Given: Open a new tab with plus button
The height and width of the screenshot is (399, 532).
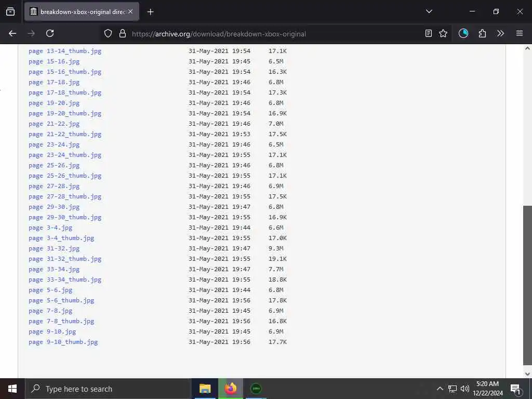Looking at the screenshot, I should (150, 12).
